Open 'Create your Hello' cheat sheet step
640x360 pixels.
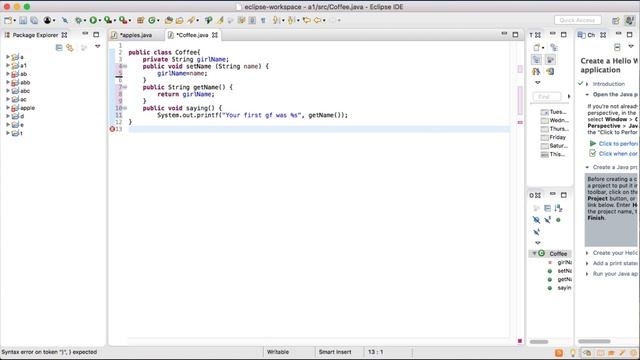coord(615,253)
